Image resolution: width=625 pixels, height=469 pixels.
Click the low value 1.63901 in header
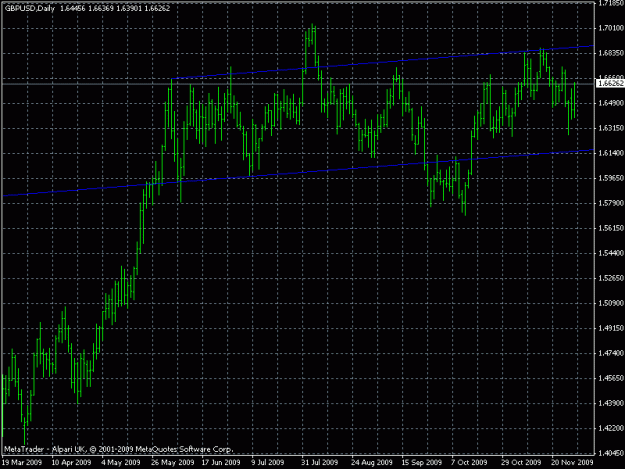click(x=129, y=8)
